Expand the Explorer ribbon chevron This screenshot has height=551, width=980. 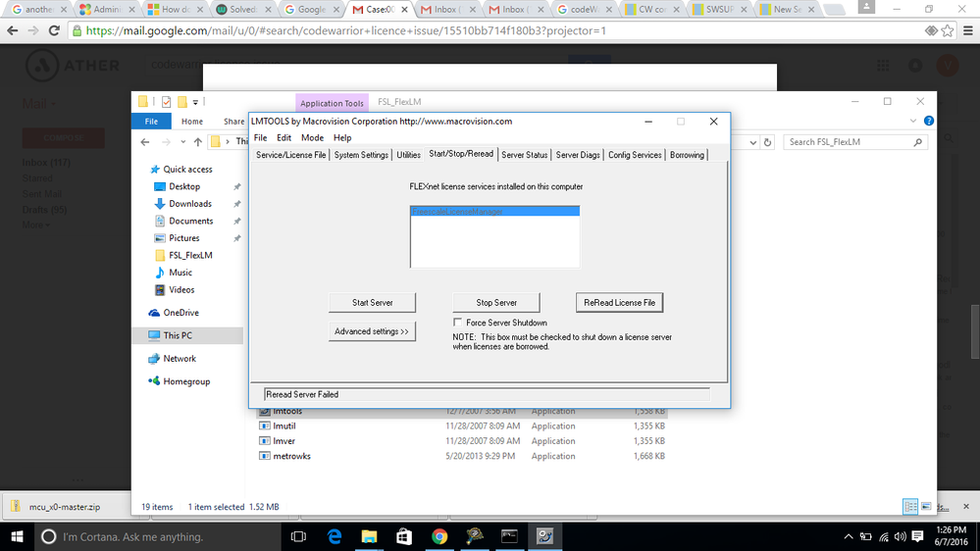(x=913, y=122)
